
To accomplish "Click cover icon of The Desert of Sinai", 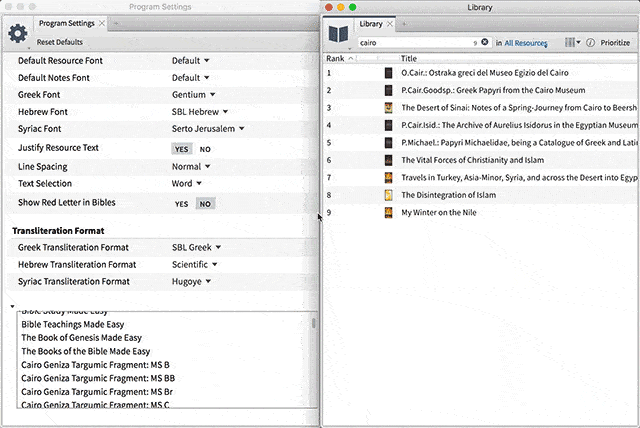I will coord(388,108).
